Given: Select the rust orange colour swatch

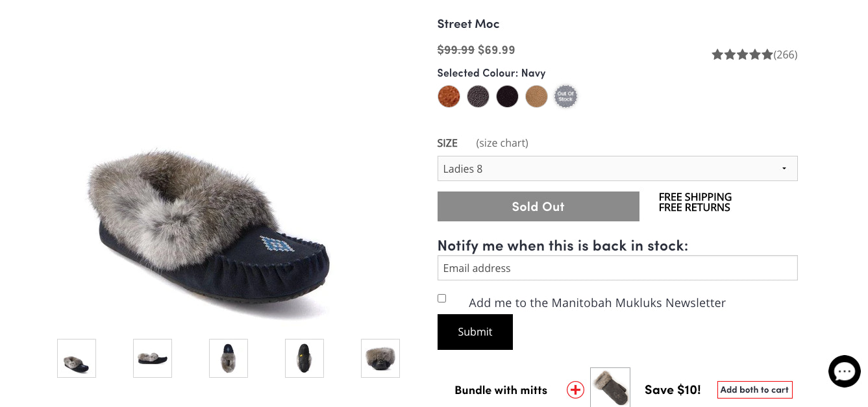Looking at the screenshot, I should (x=449, y=96).
